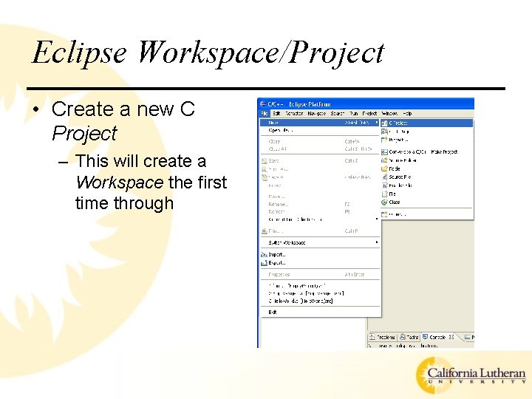
Task: Click the C++ Project icon in the submenu
Action: pos(384,132)
